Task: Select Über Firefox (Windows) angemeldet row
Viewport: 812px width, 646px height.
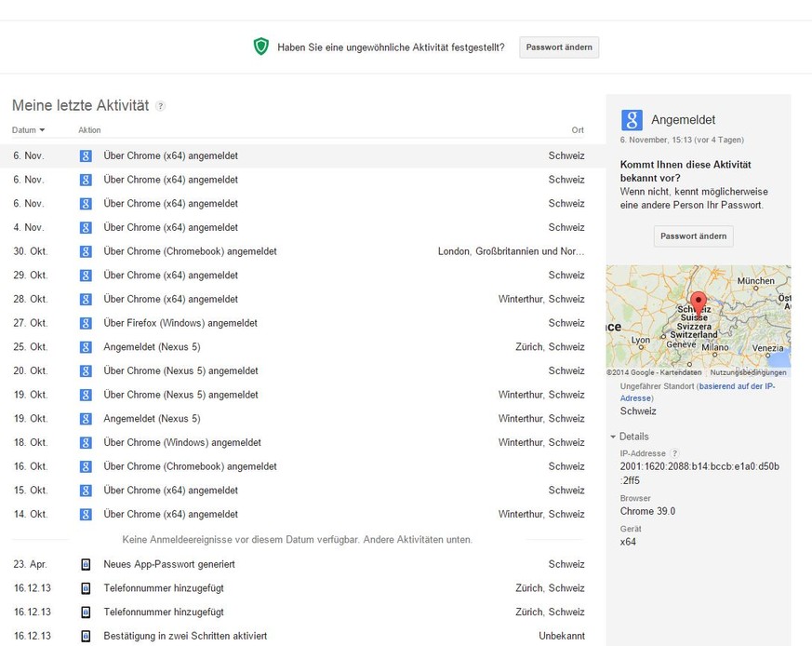Action: (x=180, y=323)
